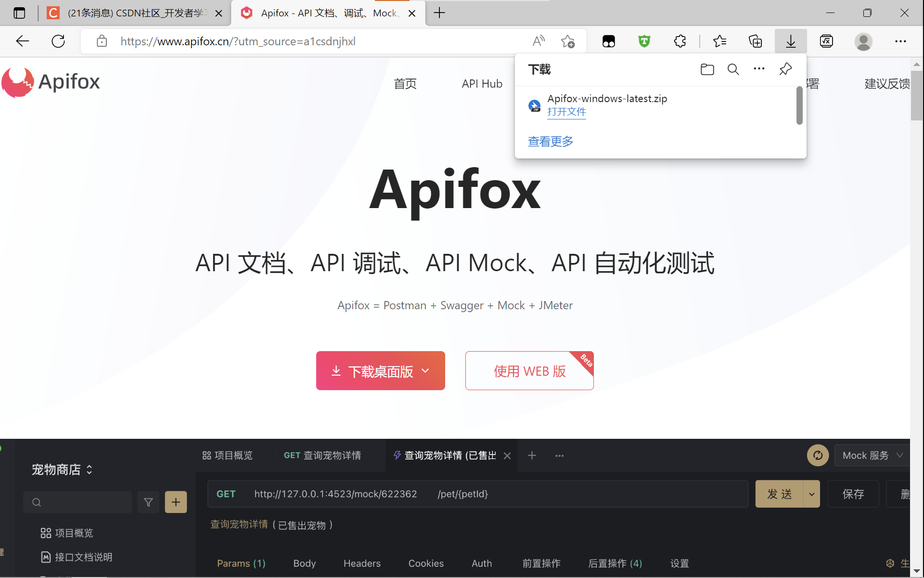The height and width of the screenshot is (578, 924).
Task: Search downloads with magnifier icon
Action: (x=733, y=69)
